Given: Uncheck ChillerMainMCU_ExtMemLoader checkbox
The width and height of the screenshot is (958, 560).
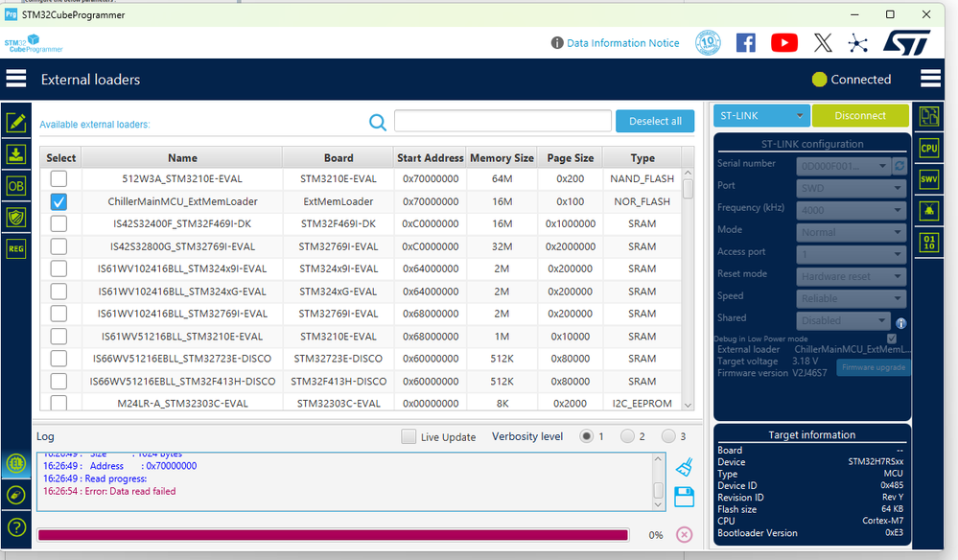Looking at the screenshot, I should (x=58, y=201).
